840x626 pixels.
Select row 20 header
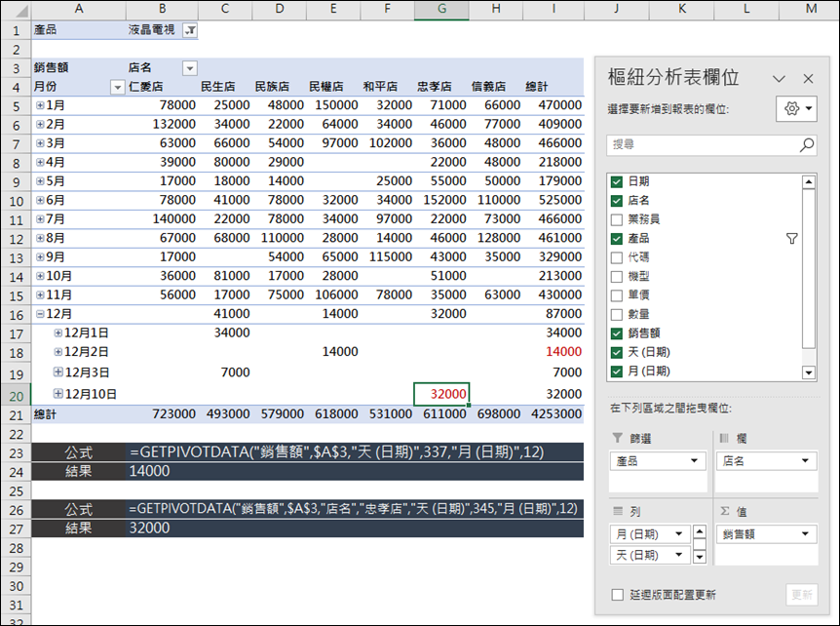coord(16,396)
